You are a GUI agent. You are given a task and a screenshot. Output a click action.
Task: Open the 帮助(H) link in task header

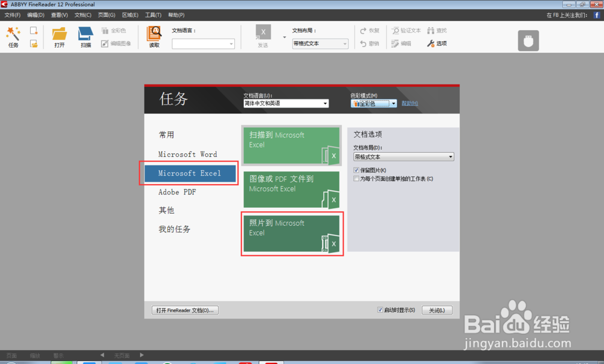[410, 103]
